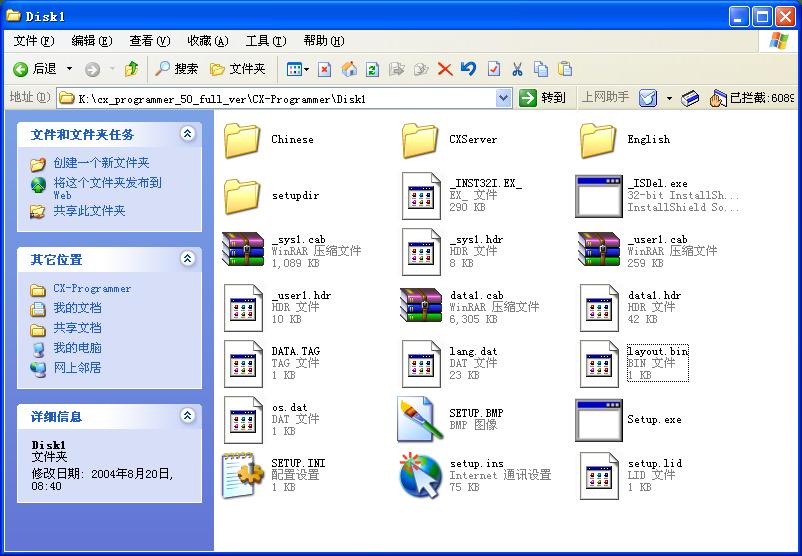Viewport: 802px width, 556px height.
Task: Open the 查看(V) menu
Action: coord(149,41)
